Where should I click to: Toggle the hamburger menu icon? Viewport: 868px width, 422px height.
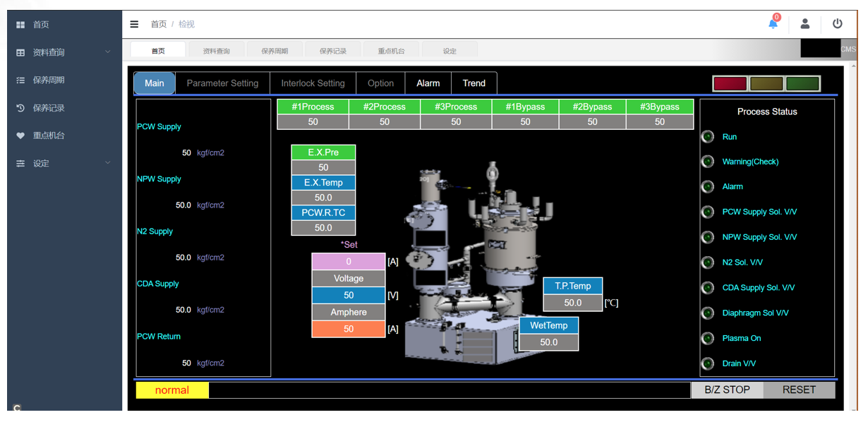tap(134, 24)
